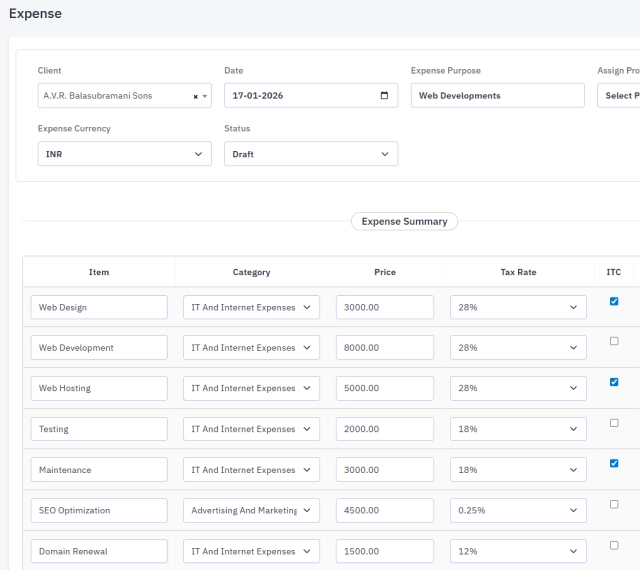Edit the 2000.00 price field

click(385, 429)
